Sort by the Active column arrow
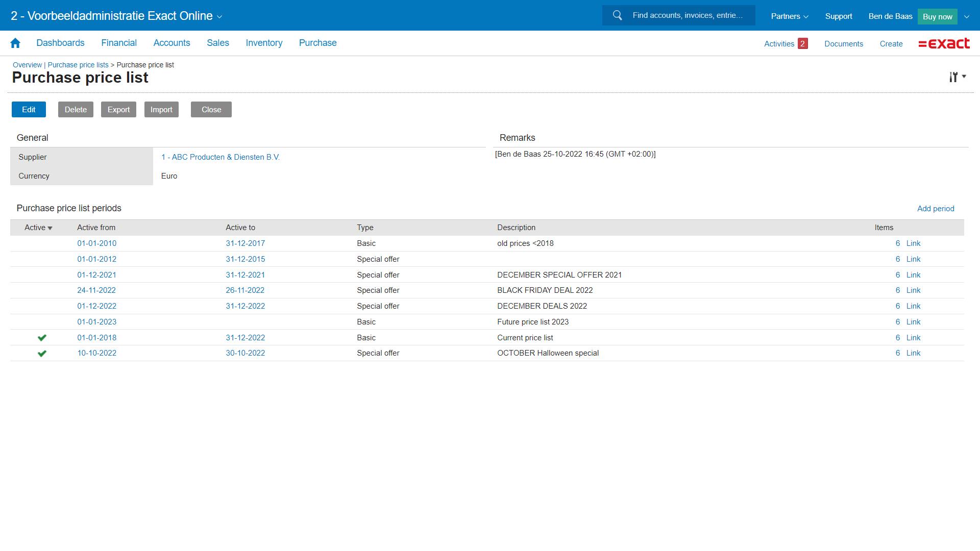The height and width of the screenshot is (551, 980). pos(50,228)
